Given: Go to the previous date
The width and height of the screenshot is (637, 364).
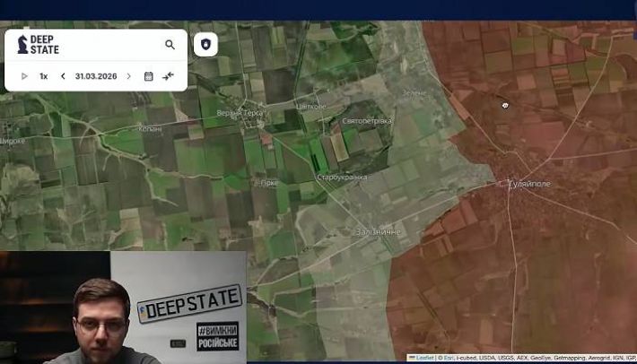Looking at the screenshot, I should click(63, 76).
